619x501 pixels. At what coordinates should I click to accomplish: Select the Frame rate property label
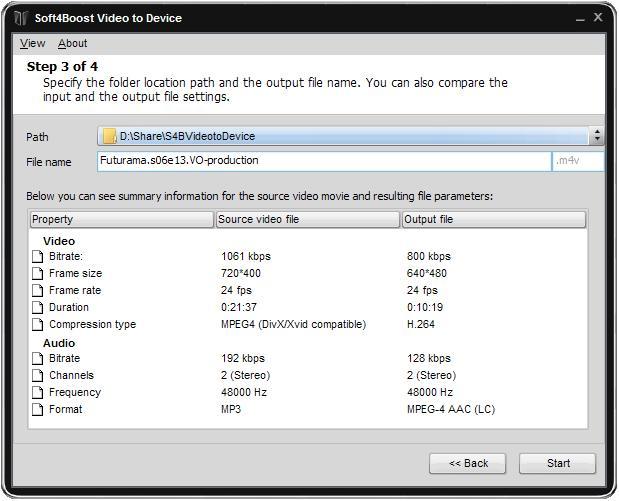tap(75, 290)
